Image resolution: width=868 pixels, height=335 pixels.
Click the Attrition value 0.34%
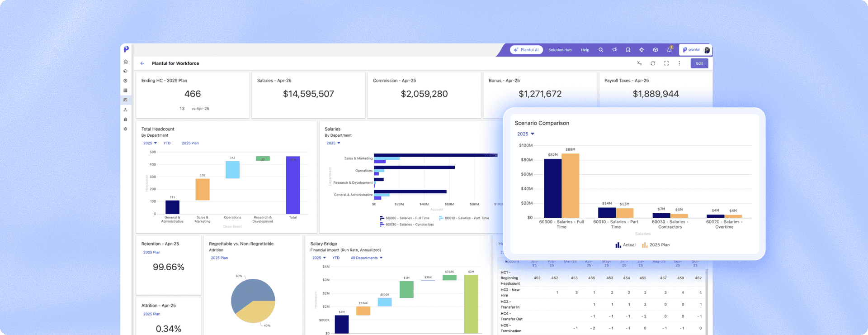[x=169, y=329]
